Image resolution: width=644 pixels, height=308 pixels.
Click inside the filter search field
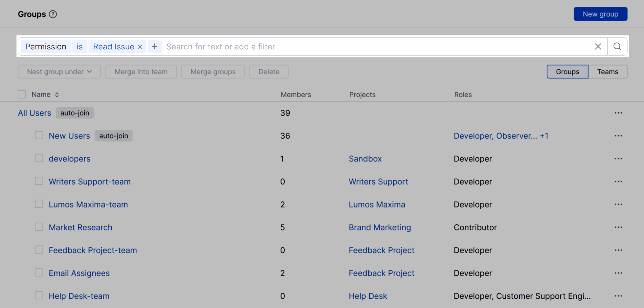click(x=250, y=46)
